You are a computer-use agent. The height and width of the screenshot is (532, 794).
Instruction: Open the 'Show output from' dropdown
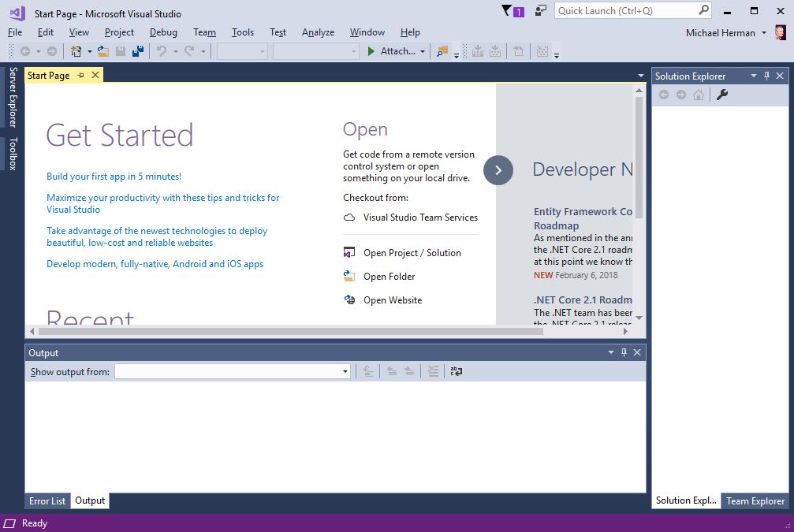tap(233, 371)
